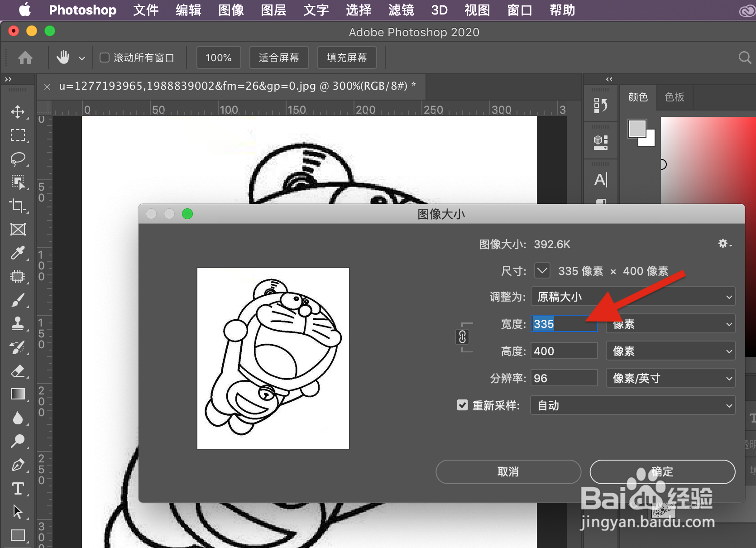The width and height of the screenshot is (756, 548).
Task: Select the Path Selection tool
Action: (x=18, y=512)
